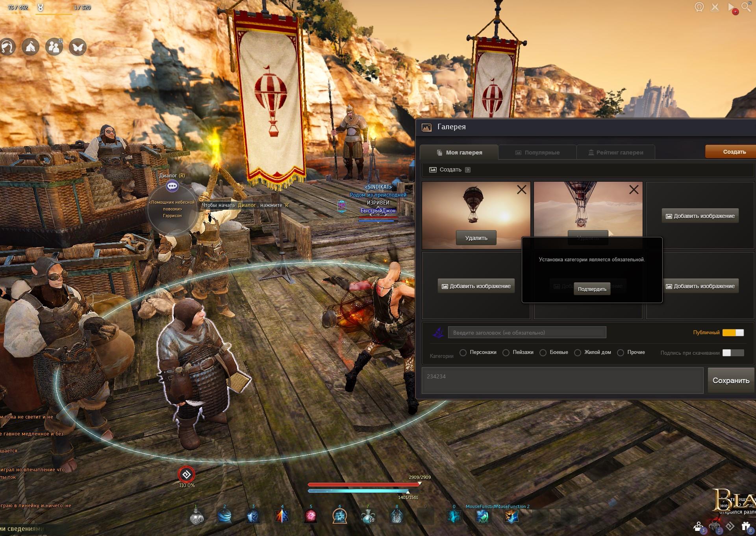Screen dimensions: 756x536
Task: Open the horned skull icon with badge 1
Action: coord(715,527)
